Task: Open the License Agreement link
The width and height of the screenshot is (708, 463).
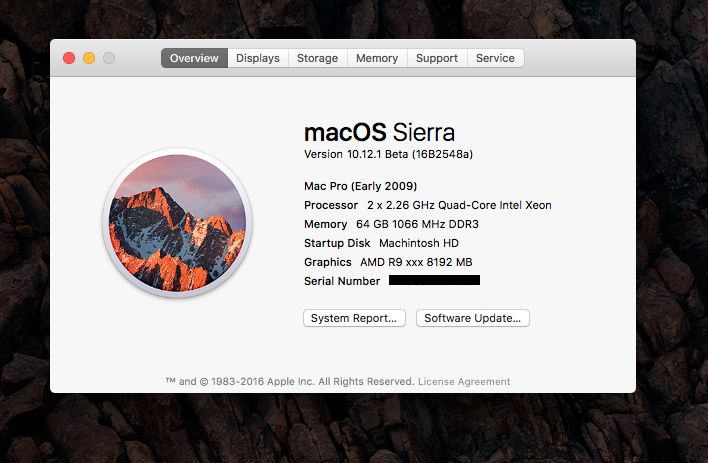Action: 464,382
